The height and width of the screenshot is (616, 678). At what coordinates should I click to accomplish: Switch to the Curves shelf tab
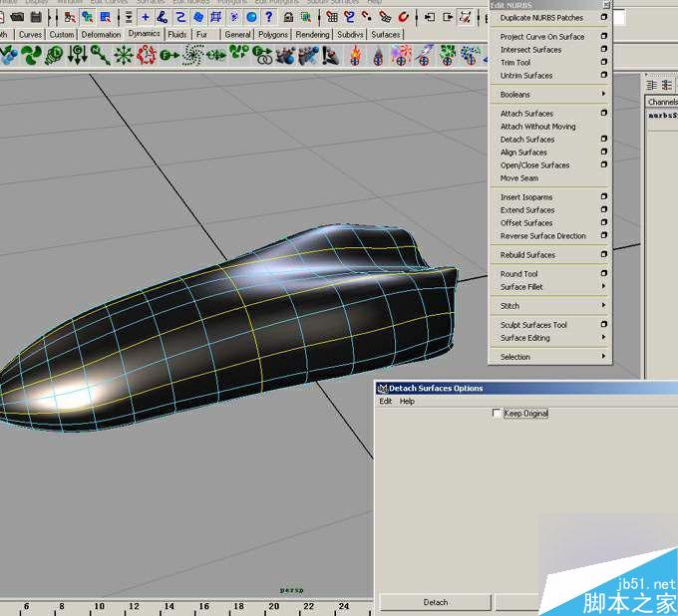[x=30, y=35]
